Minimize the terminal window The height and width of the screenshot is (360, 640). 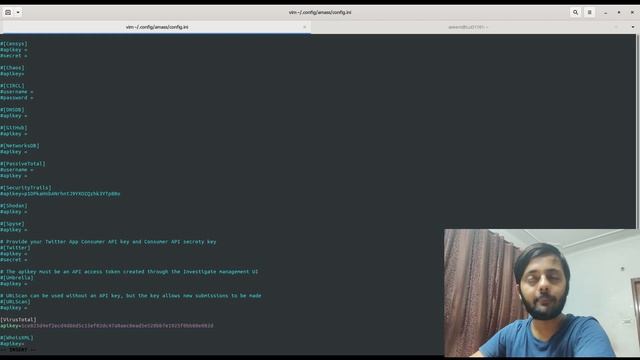606,13
